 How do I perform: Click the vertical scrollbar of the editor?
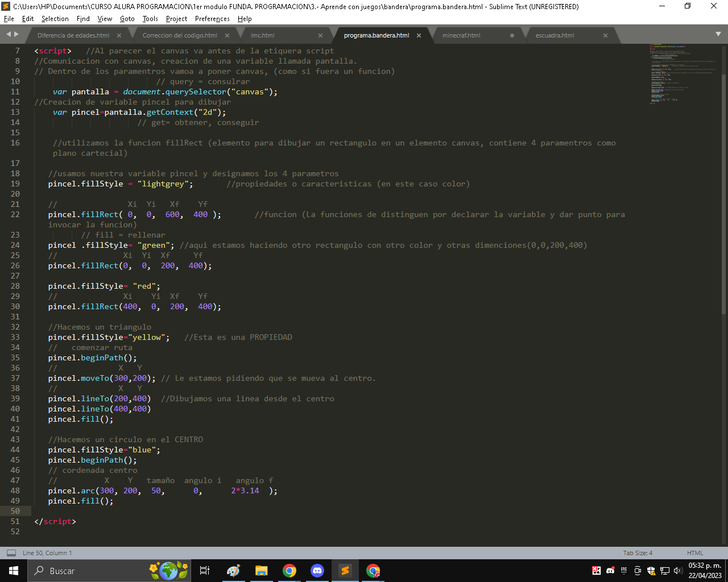coord(723,193)
